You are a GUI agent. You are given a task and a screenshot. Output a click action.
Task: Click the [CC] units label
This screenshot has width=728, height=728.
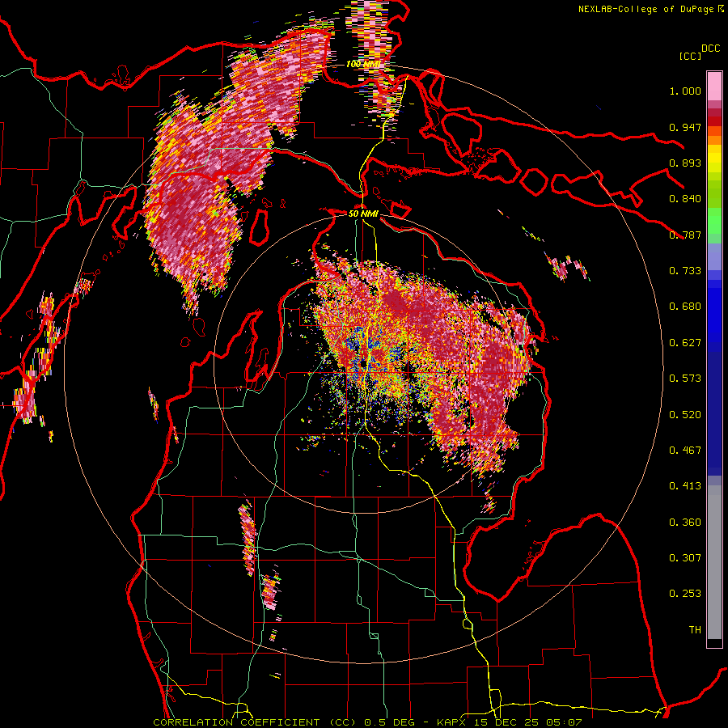click(x=690, y=56)
